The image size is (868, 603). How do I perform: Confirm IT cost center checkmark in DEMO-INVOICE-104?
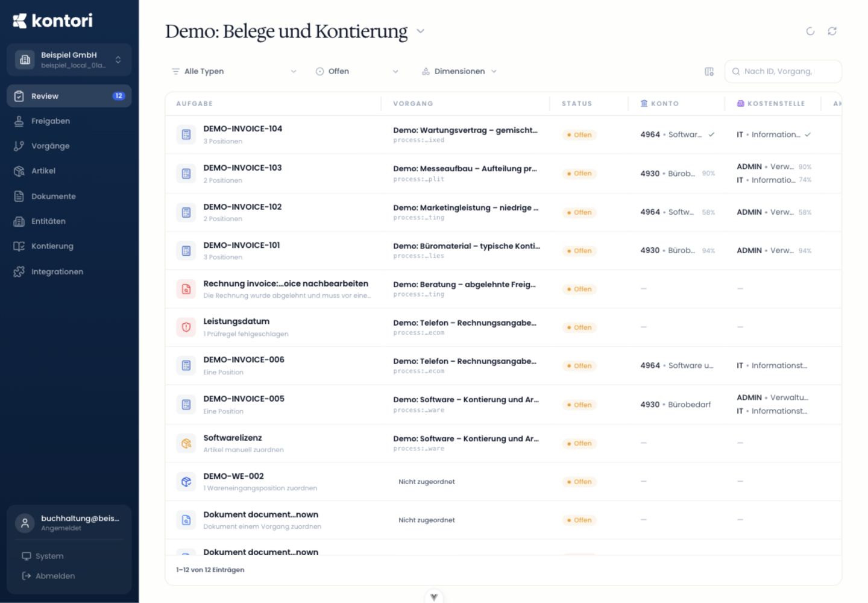tap(808, 134)
